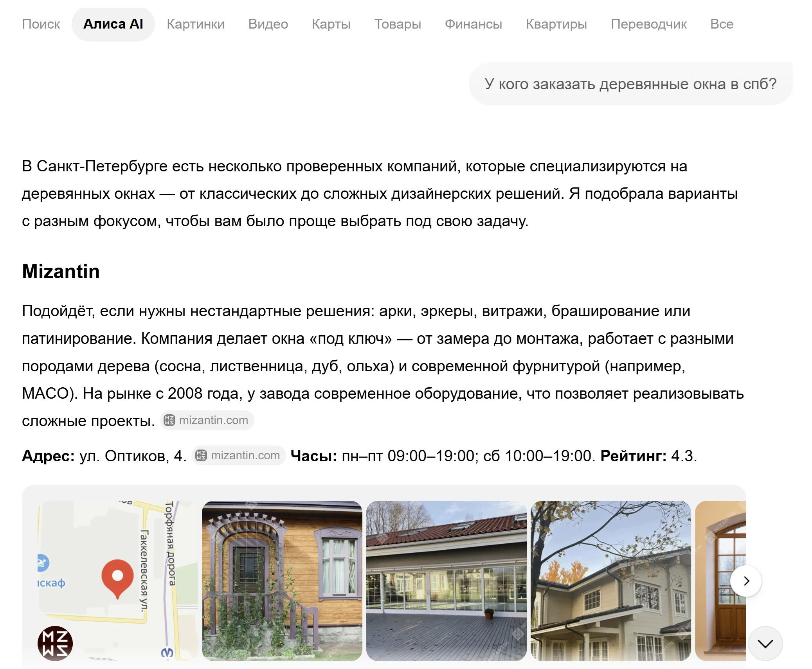
Task: Click the red location pin on map
Action: [x=117, y=579]
